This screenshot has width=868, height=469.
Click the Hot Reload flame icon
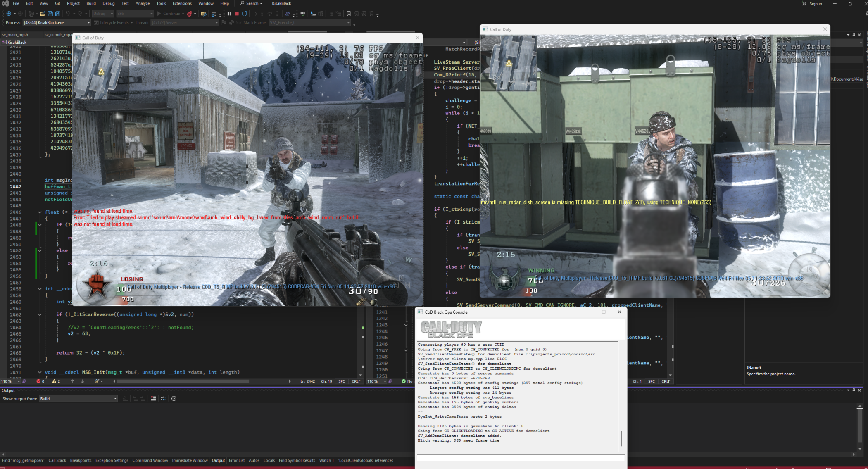pyautogui.click(x=189, y=14)
